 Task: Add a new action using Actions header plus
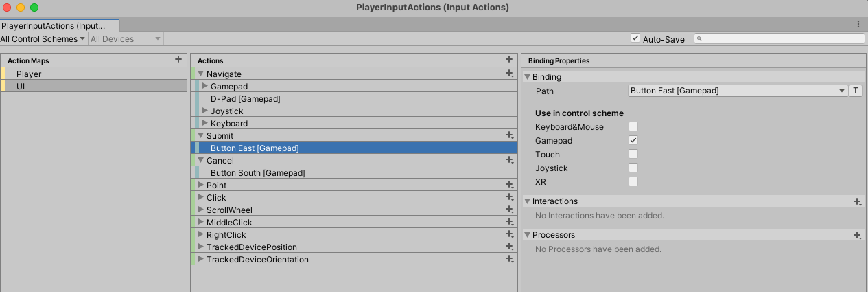pyautogui.click(x=509, y=60)
